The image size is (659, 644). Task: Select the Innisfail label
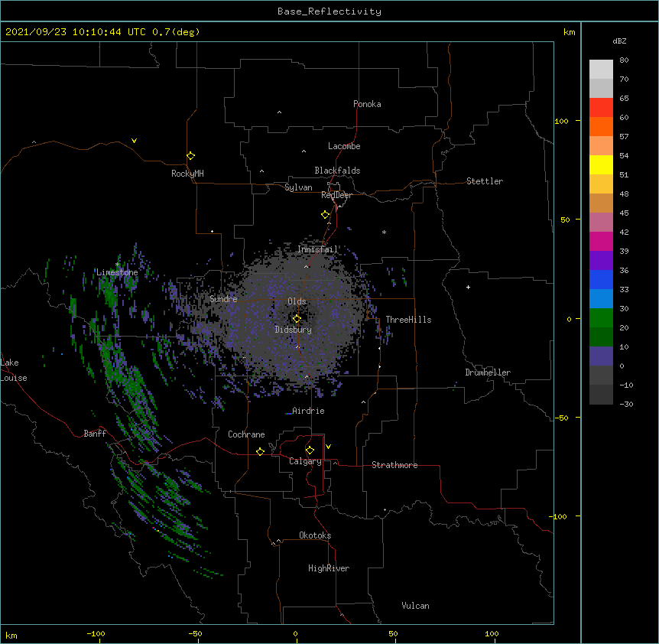[318, 249]
